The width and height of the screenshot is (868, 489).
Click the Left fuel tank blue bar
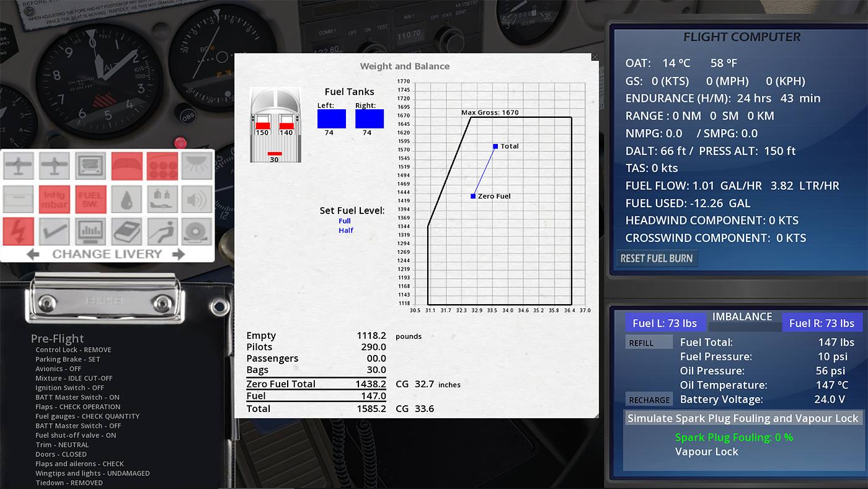tap(331, 119)
